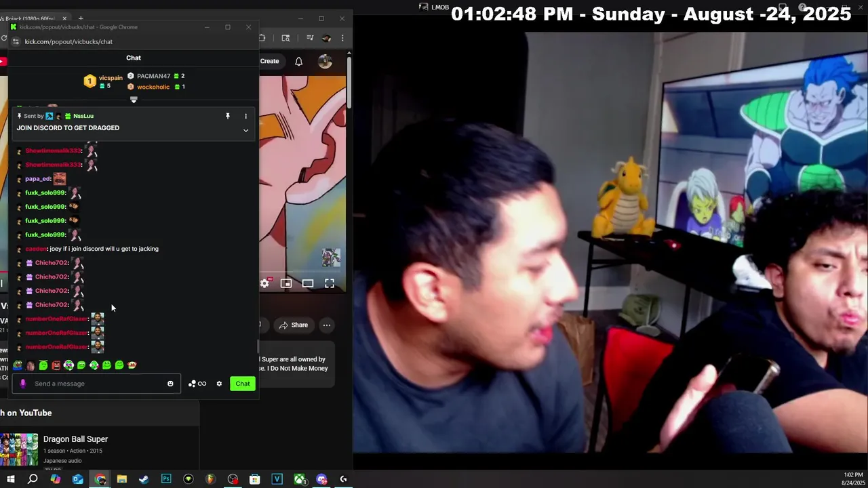Open Xbox app from the taskbar

pos(299,479)
